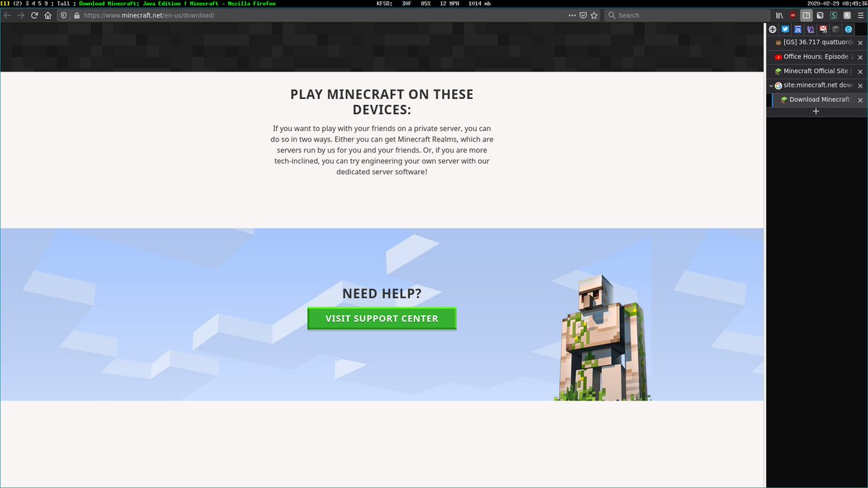Close the Office Hours: Episode tab
Image resolution: width=868 pixels, height=488 pixels.
(860, 57)
